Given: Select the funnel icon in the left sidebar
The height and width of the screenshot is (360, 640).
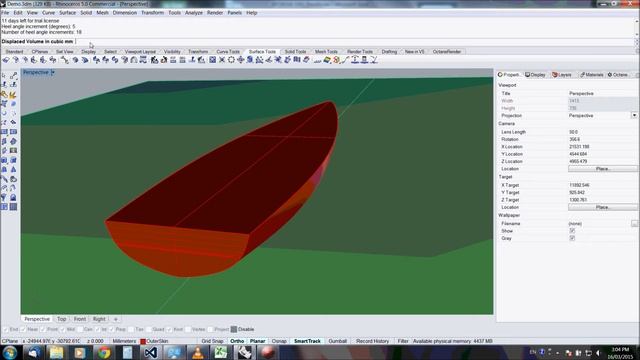Looking at the screenshot, I should tap(4, 198).
